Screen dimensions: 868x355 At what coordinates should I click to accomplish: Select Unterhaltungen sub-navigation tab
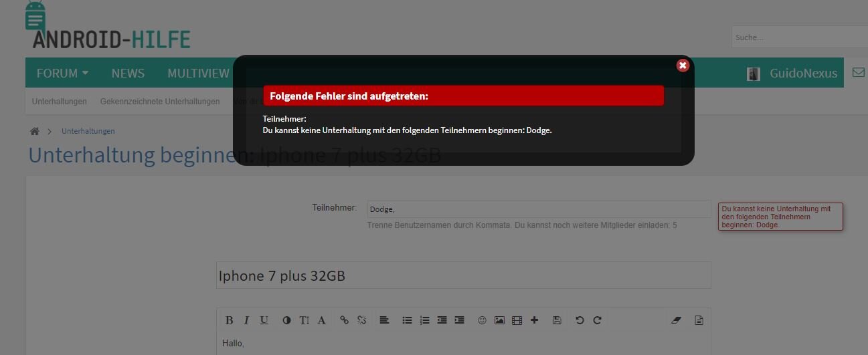click(x=60, y=102)
